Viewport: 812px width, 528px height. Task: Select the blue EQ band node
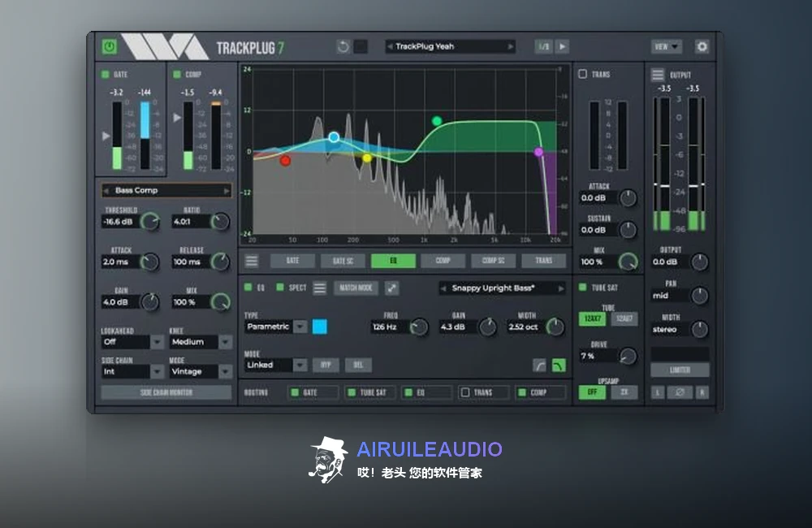tap(334, 137)
